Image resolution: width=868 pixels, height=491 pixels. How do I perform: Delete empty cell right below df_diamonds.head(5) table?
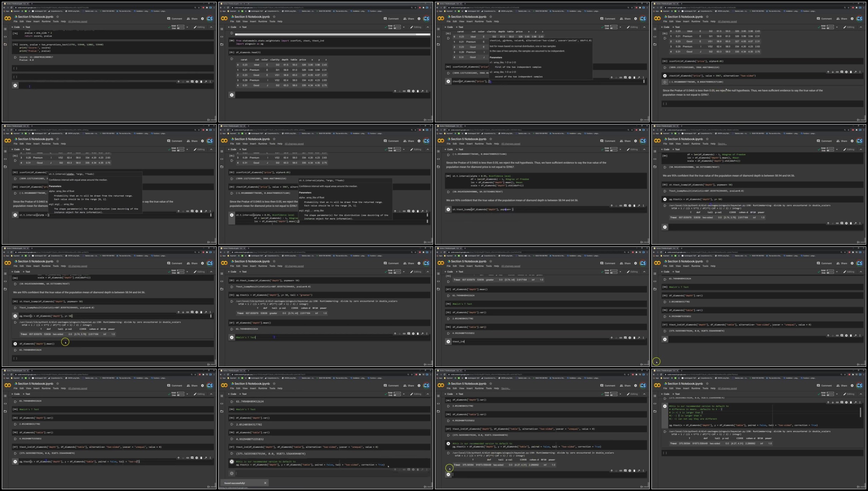pyautogui.click(x=418, y=91)
